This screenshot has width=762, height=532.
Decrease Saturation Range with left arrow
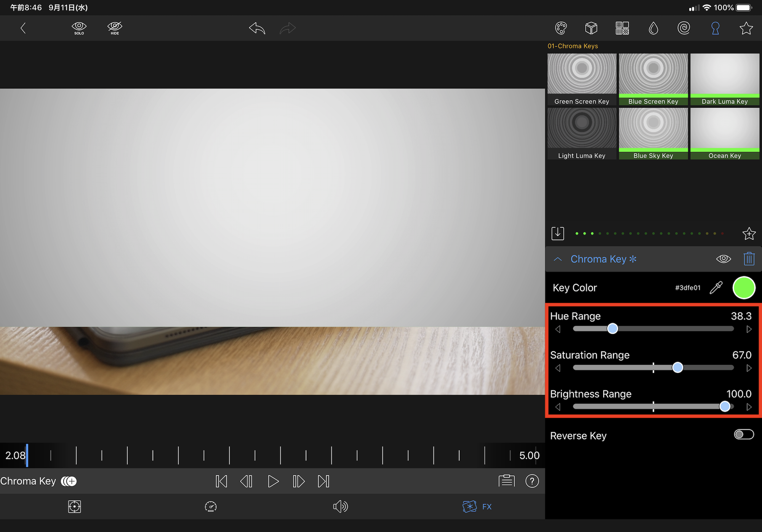pyautogui.click(x=558, y=368)
